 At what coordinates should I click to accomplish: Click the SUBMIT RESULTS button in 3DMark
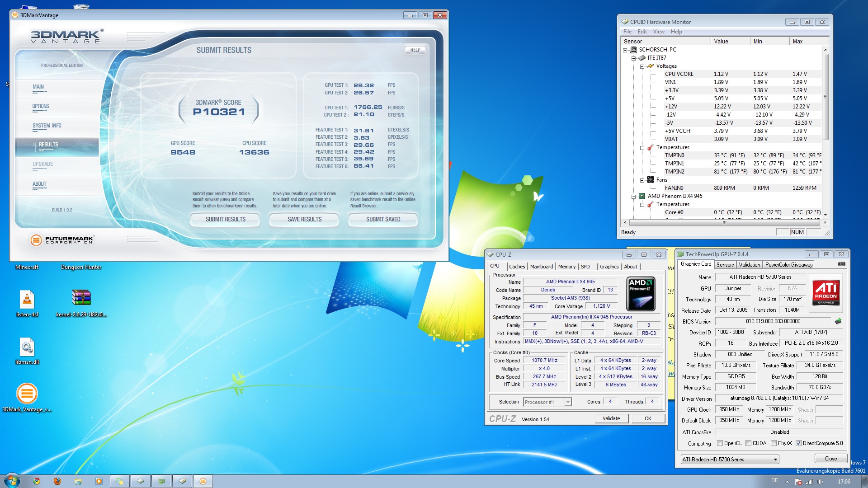click(226, 220)
